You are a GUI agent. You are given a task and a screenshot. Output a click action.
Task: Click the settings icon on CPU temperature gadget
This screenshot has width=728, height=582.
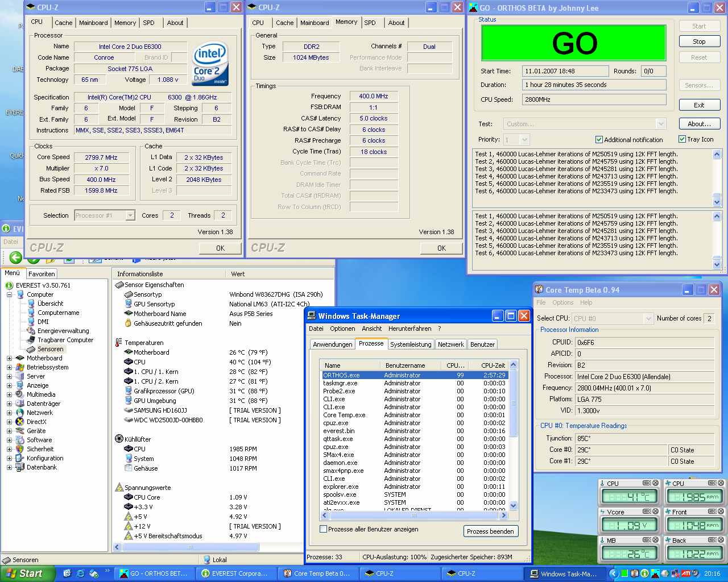click(x=646, y=483)
